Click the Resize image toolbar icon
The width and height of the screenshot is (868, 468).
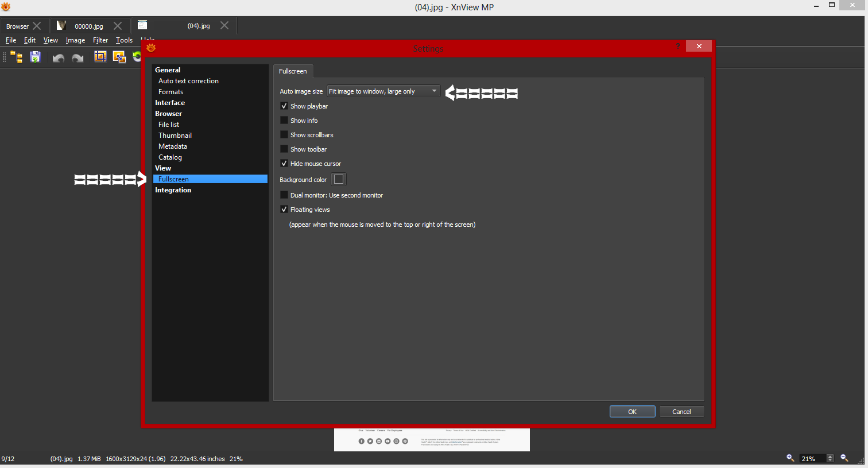coord(119,56)
